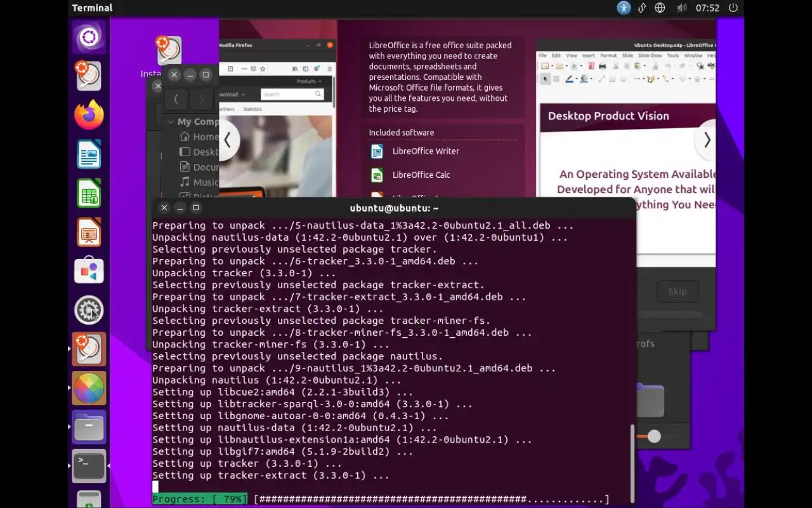
Task: Click LibreOffice Writer in the included software list
Action: tap(415, 151)
